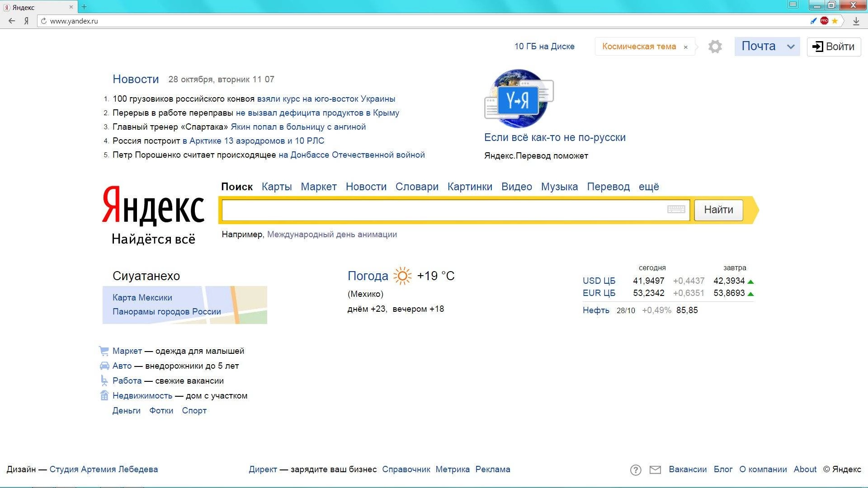
Task: Click the Космическая тема link
Action: 639,46
